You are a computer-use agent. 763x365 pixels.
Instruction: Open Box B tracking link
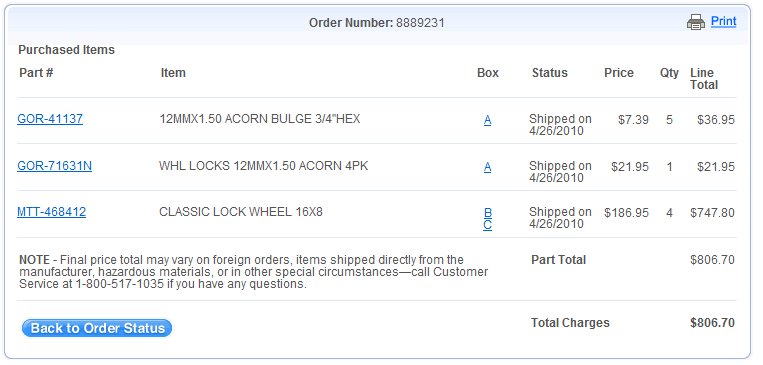click(488, 213)
